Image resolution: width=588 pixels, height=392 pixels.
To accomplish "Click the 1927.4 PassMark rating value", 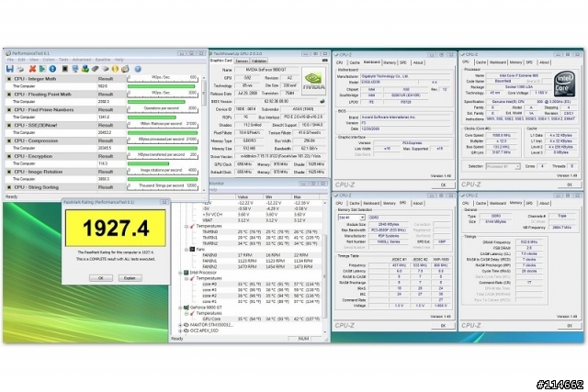I will click(116, 229).
